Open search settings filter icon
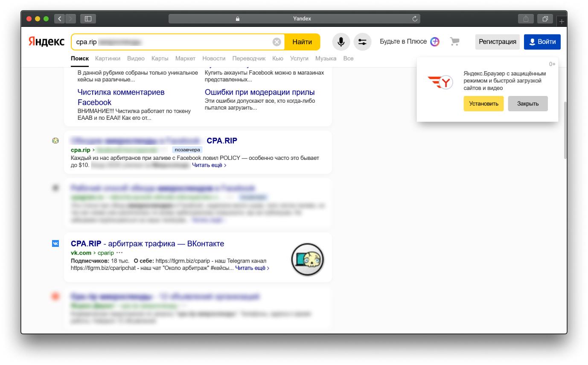The width and height of the screenshot is (588, 365). click(362, 42)
